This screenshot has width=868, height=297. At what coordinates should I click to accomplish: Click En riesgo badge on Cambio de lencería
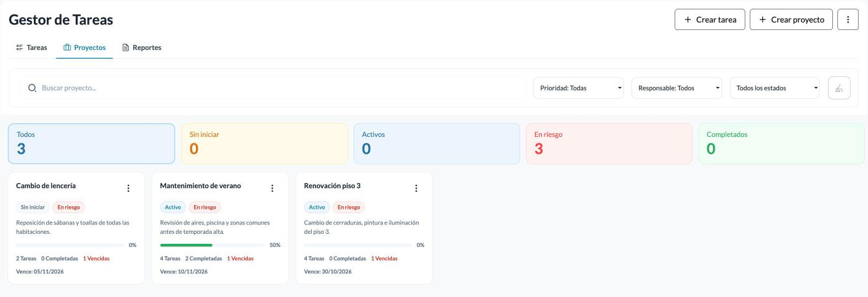(x=69, y=207)
